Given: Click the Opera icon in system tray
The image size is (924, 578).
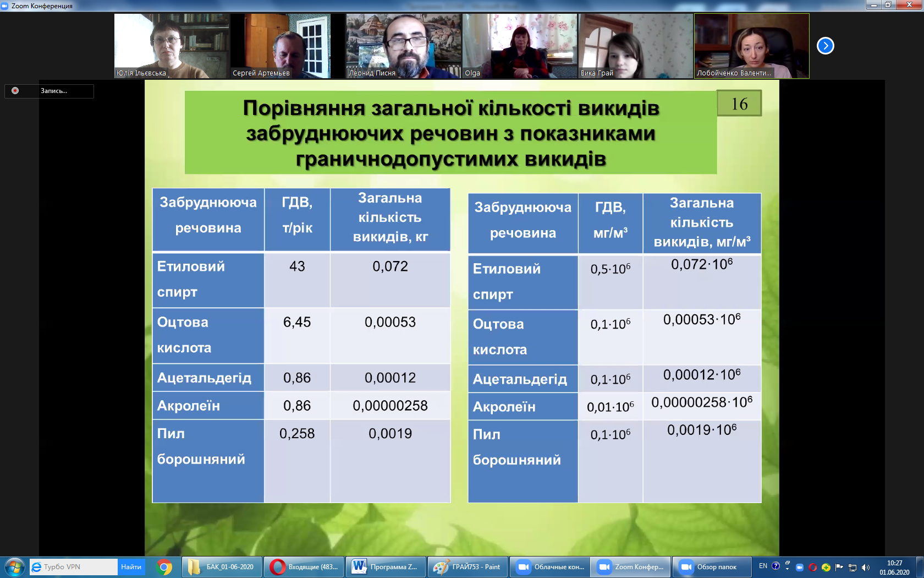Looking at the screenshot, I should tap(812, 568).
